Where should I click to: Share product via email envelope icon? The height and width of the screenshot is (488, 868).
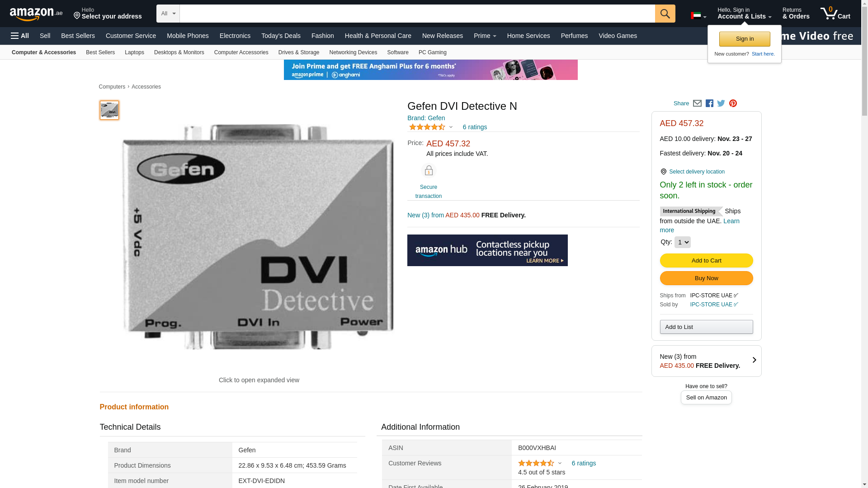pos(697,103)
